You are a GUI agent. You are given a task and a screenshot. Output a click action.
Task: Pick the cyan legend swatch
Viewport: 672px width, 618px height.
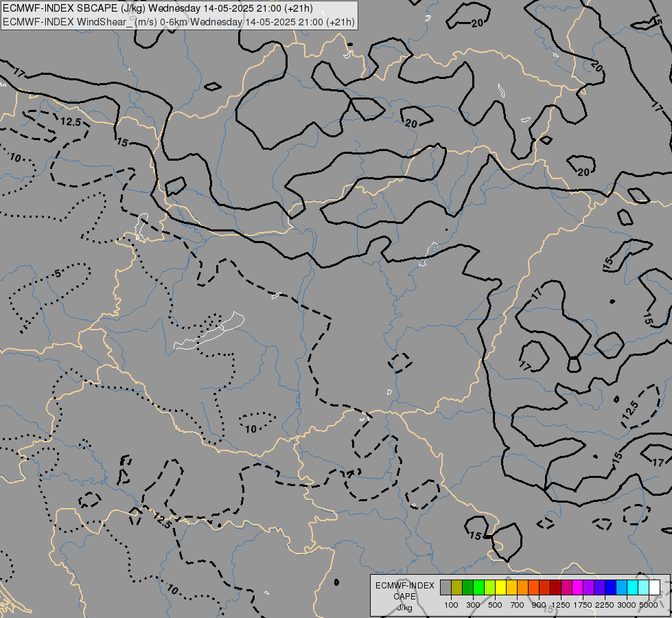(x=633, y=587)
